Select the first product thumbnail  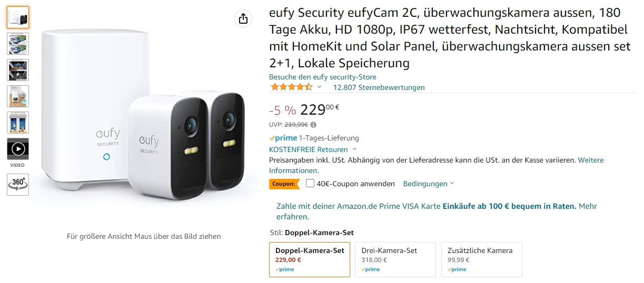pyautogui.click(x=18, y=17)
